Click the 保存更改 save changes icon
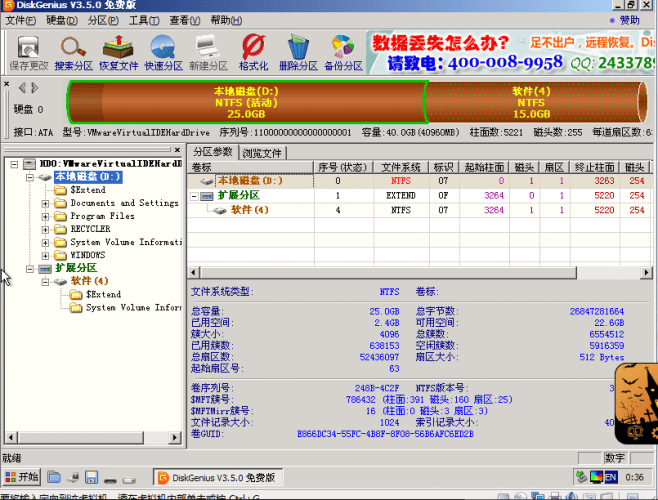 [x=29, y=52]
